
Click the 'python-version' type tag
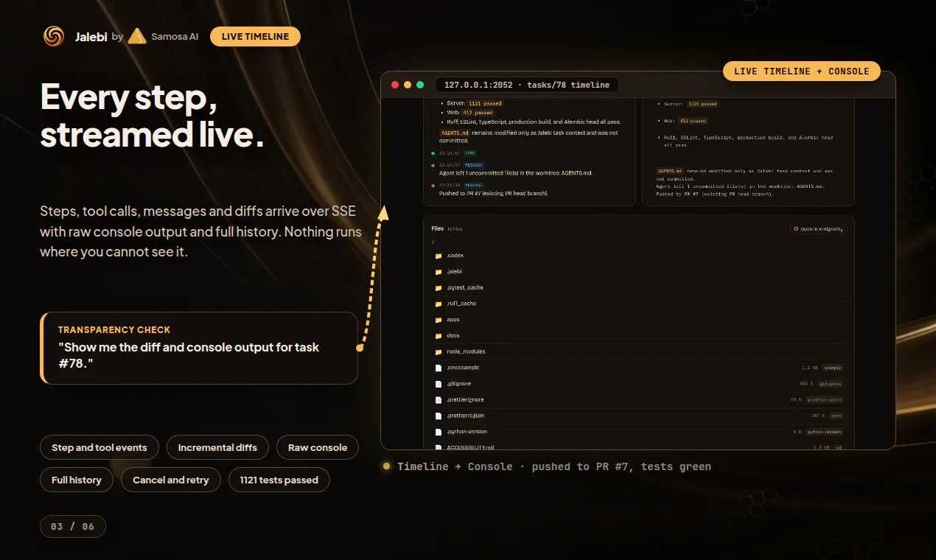(824, 432)
